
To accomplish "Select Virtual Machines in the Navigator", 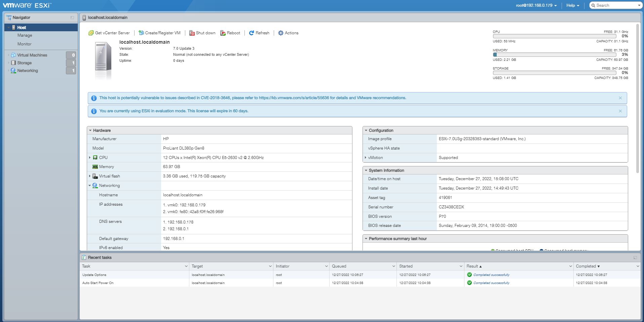I will point(33,55).
